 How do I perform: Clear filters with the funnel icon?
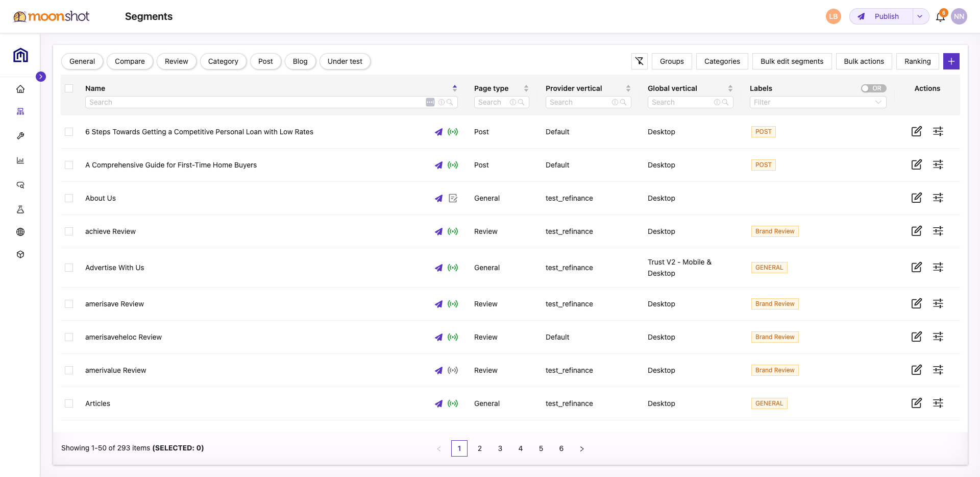(x=640, y=61)
